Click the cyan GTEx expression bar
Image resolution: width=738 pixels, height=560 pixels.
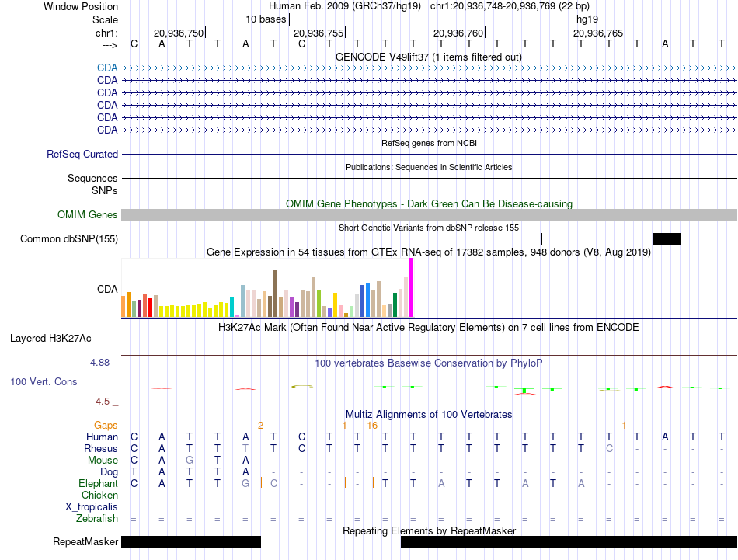(231, 308)
